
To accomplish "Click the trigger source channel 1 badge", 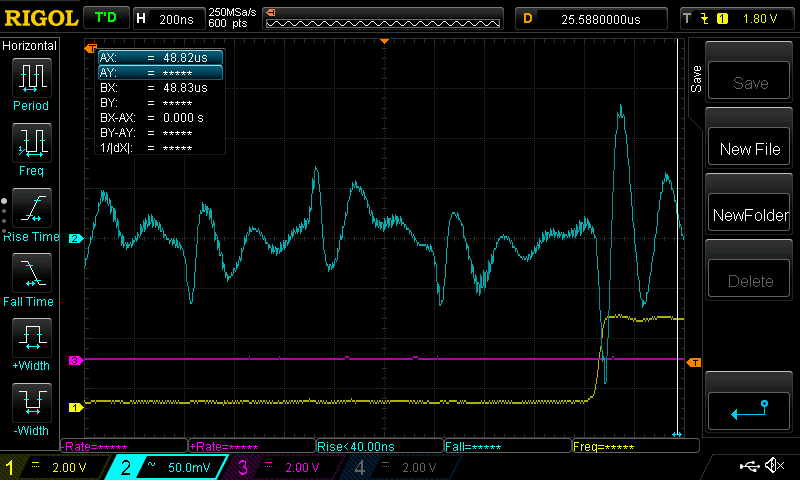I will pyautogui.click(x=722, y=19).
